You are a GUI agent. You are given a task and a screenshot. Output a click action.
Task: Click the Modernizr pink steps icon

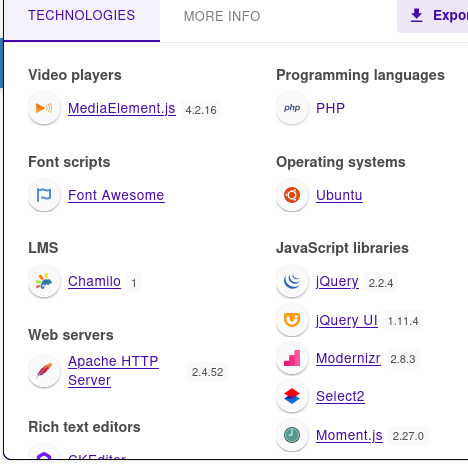(x=292, y=358)
